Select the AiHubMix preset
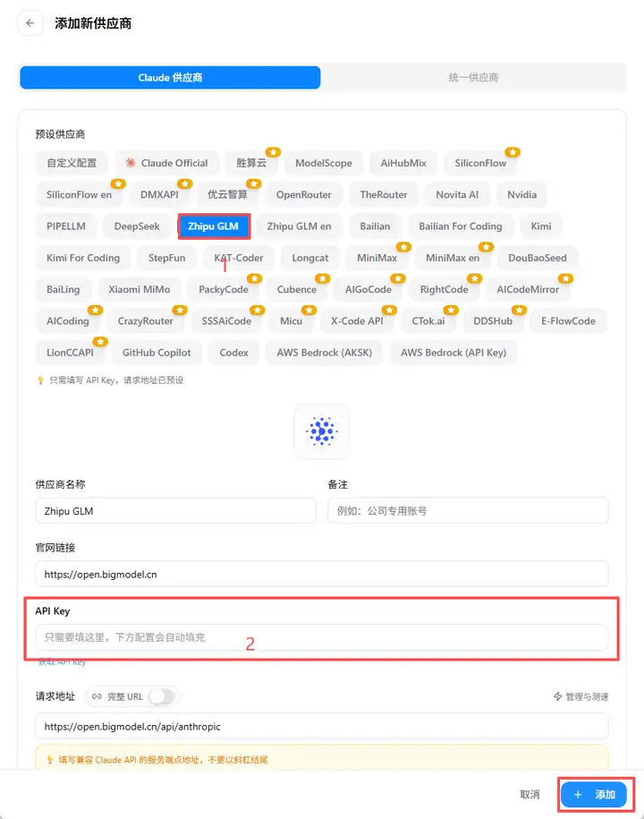 point(403,163)
